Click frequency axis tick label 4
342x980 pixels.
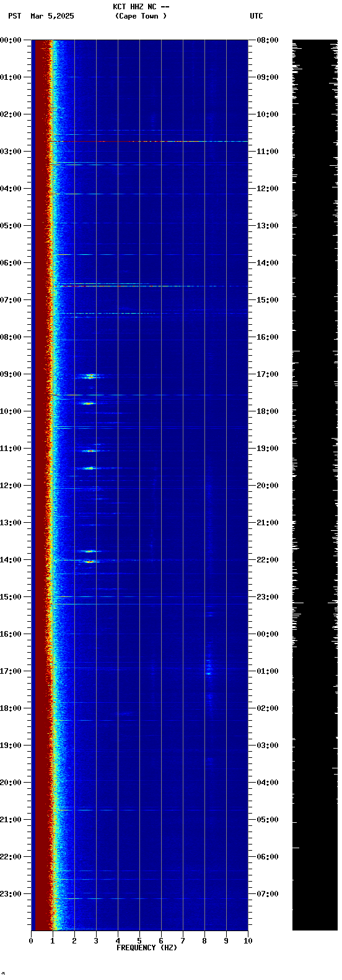click(118, 941)
